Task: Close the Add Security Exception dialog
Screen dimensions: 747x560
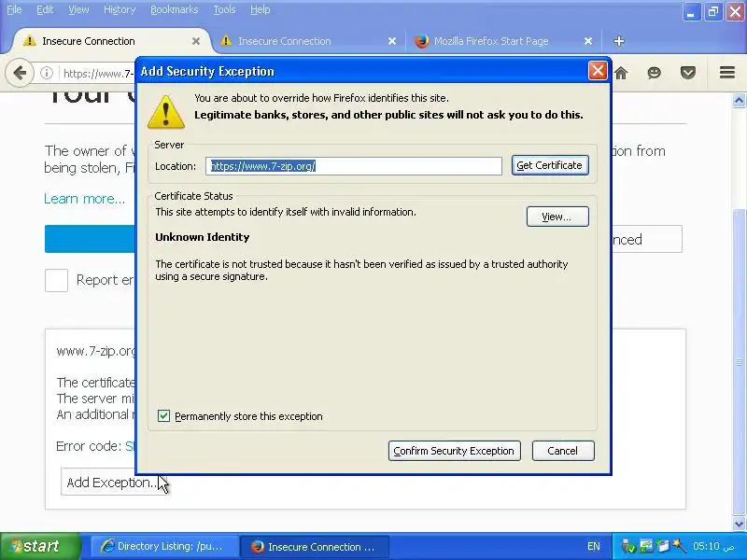Action: [598, 71]
